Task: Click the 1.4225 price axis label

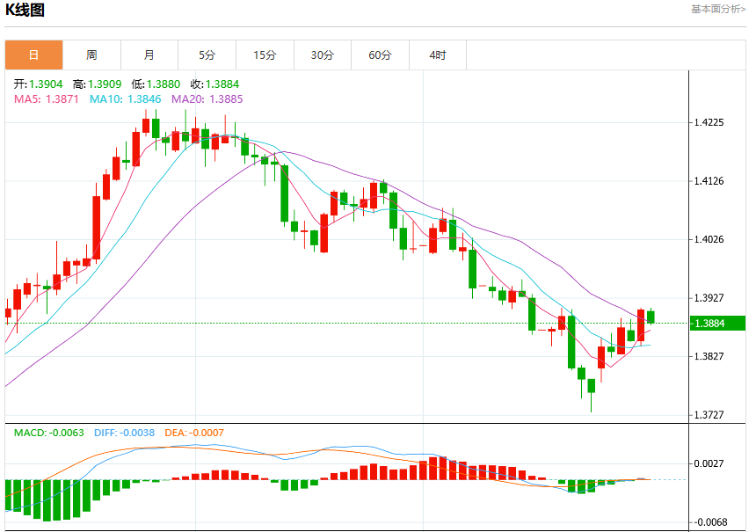Action: click(709, 122)
